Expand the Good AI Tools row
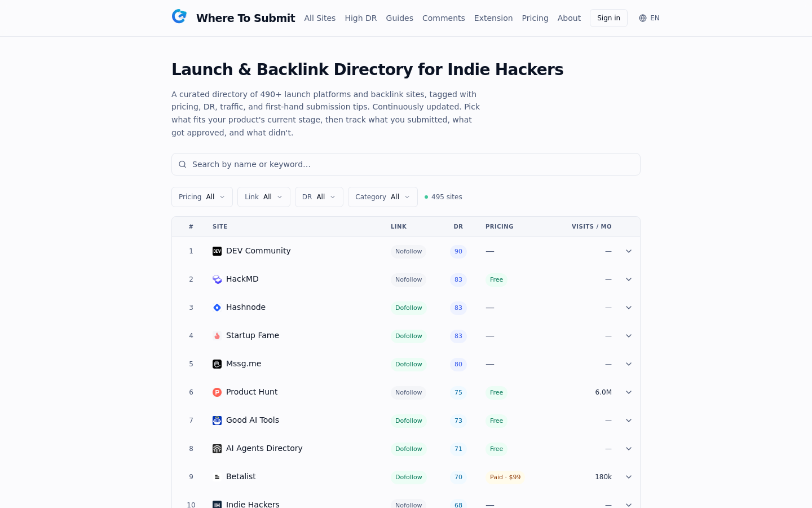Screen dimensions: 812x508 (x=629, y=421)
